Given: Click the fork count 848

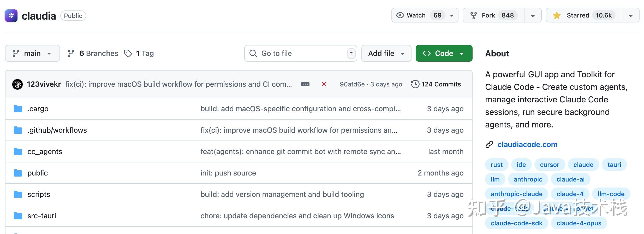Looking at the screenshot, I should (508, 15).
